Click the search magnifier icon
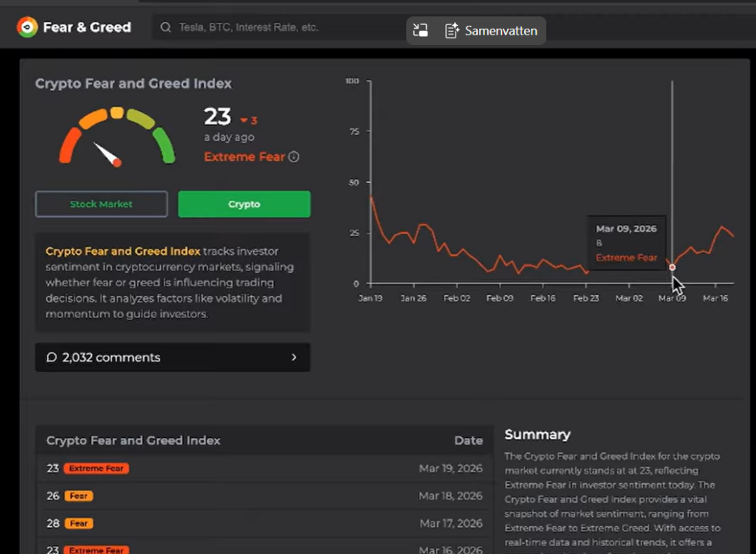756x554 pixels. pos(166,27)
